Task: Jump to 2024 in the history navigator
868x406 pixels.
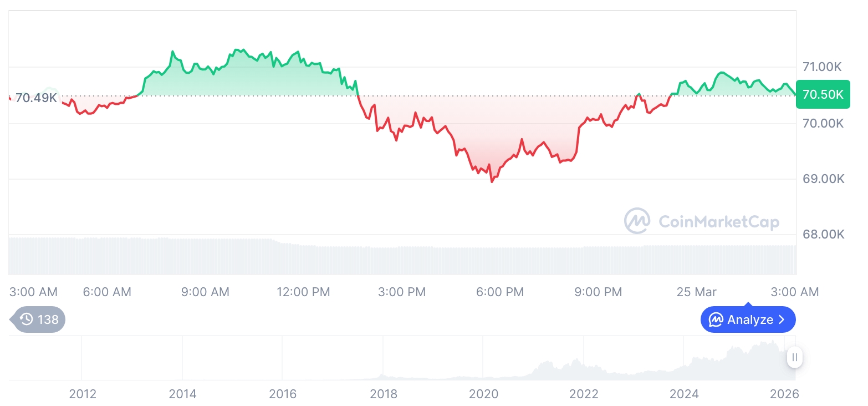Action: (684, 394)
